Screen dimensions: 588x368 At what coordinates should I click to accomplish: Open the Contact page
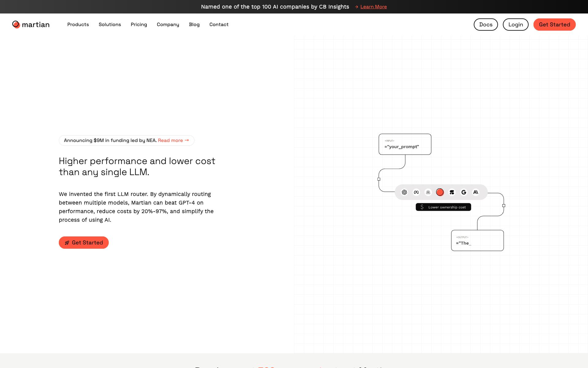(x=219, y=25)
